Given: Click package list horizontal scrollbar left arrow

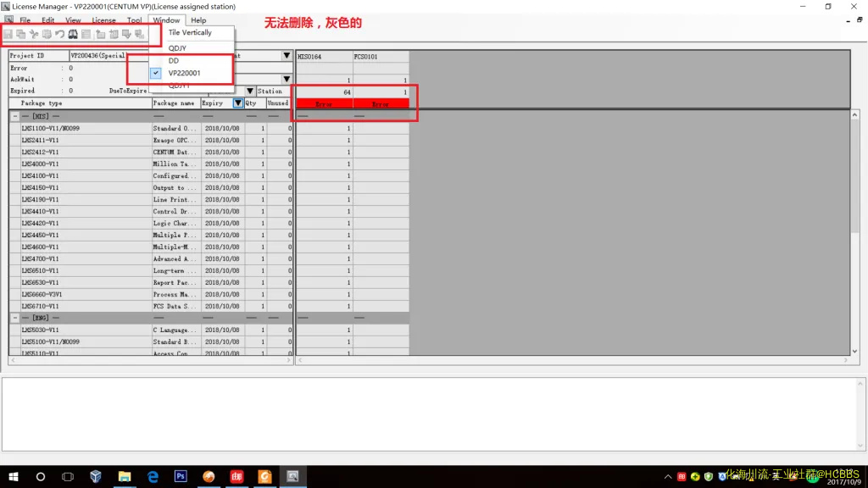Looking at the screenshot, I should (13, 360).
